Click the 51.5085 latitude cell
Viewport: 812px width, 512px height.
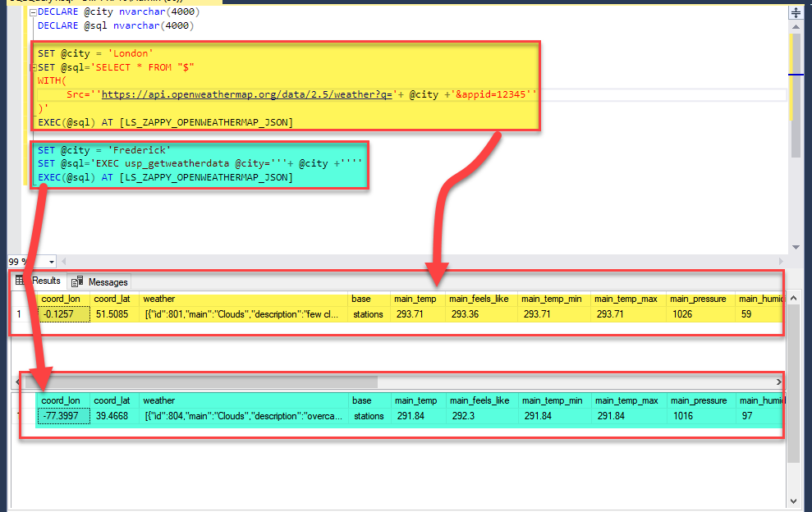114,314
